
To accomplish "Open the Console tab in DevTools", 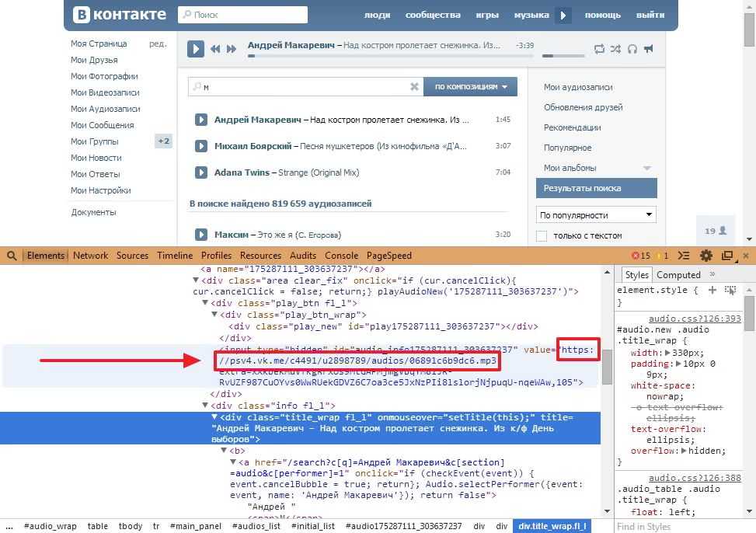I will click(x=341, y=256).
